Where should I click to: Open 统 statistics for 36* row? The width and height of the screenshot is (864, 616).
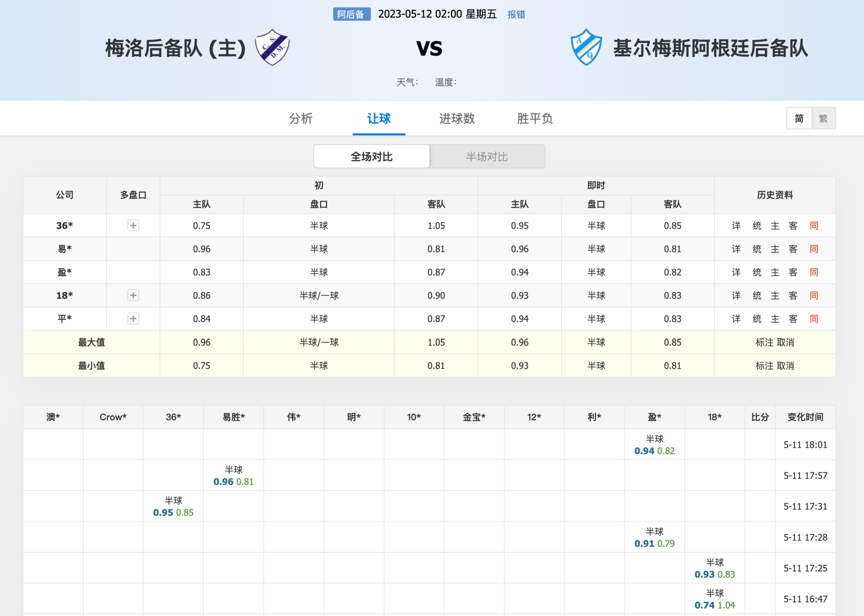point(757,226)
